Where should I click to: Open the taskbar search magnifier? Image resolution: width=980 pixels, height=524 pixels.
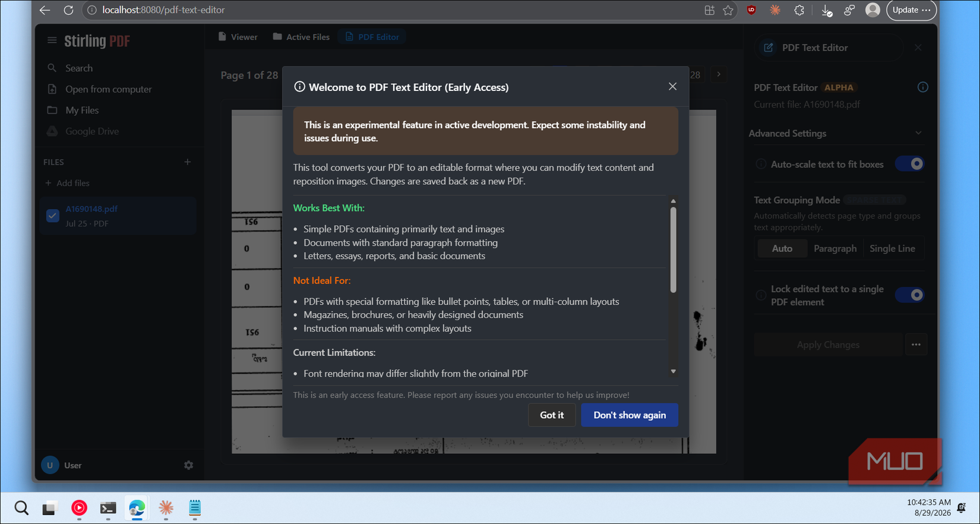[21, 508]
